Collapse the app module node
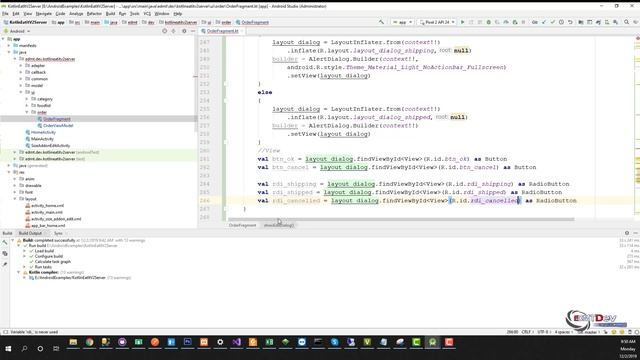Image resolution: width=640 pixels, height=360 pixels. (x=3, y=39)
